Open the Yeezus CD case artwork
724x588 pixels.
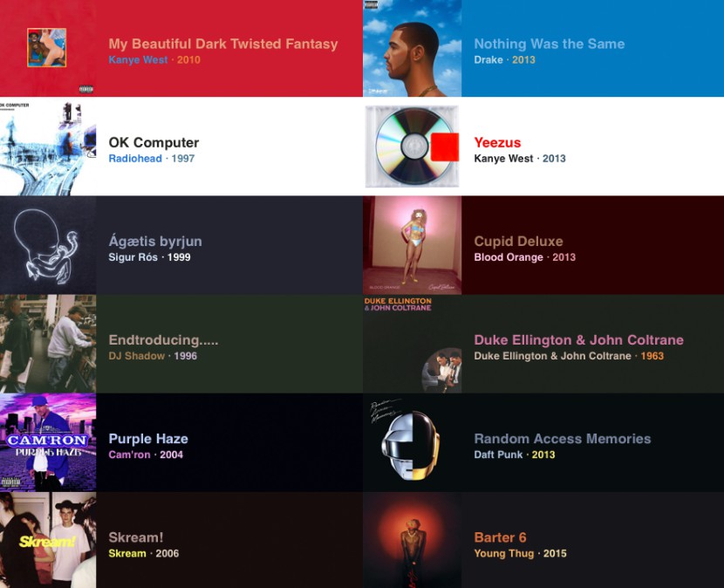413,147
